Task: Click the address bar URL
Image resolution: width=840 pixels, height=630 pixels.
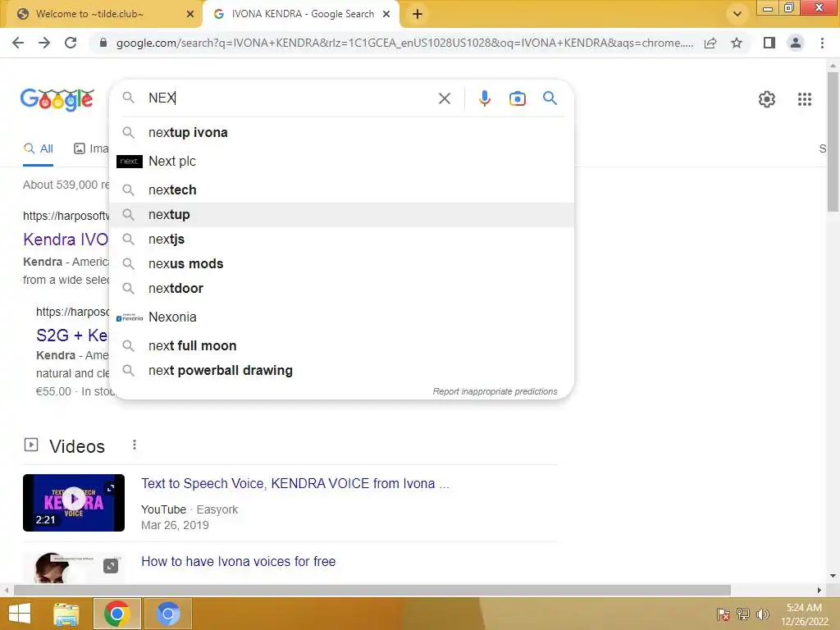Action: click(x=404, y=43)
